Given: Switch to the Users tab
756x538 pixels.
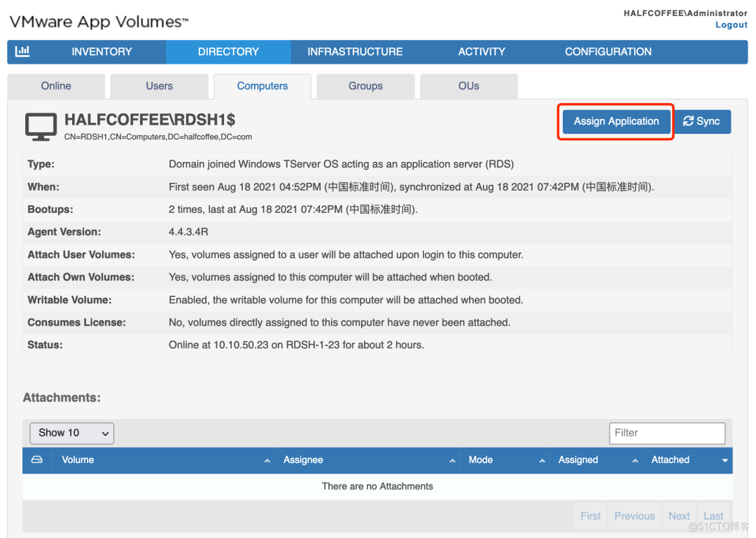Looking at the screenshot, I should (159, 85).
